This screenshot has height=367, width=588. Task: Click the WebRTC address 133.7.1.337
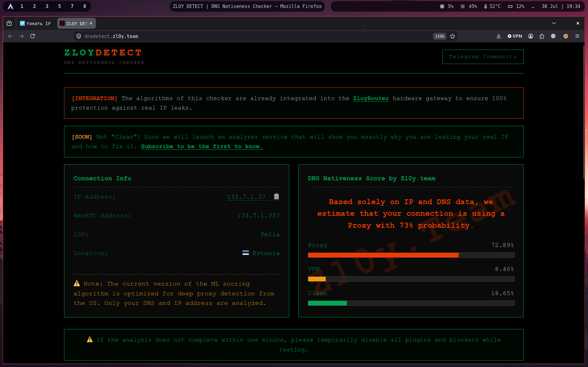tap(258, 215)
